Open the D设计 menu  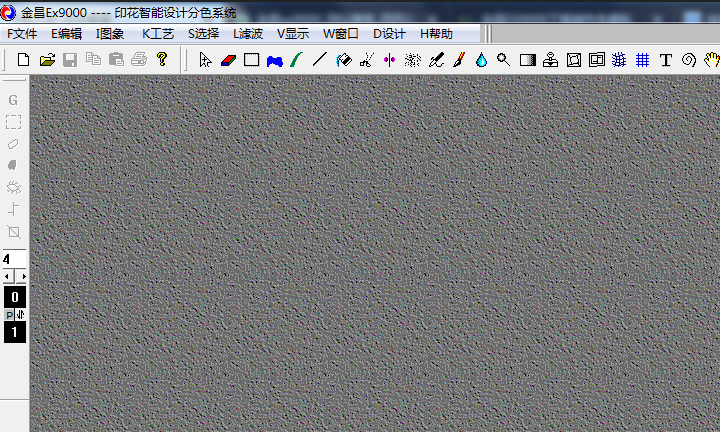click(389, 34)
